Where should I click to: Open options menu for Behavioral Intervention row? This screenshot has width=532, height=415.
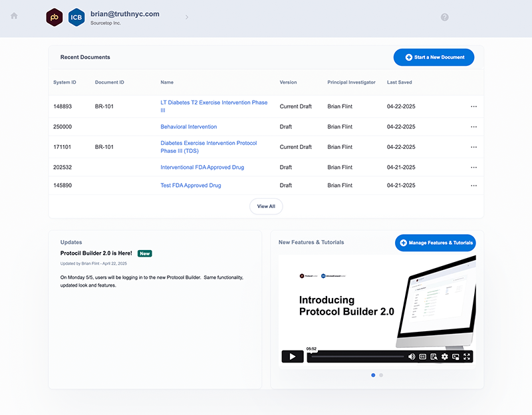click(473, 127)
